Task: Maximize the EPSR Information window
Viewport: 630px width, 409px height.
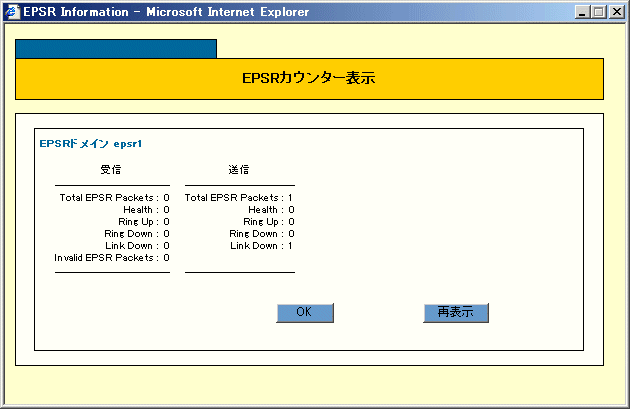Action: [599, 12]
